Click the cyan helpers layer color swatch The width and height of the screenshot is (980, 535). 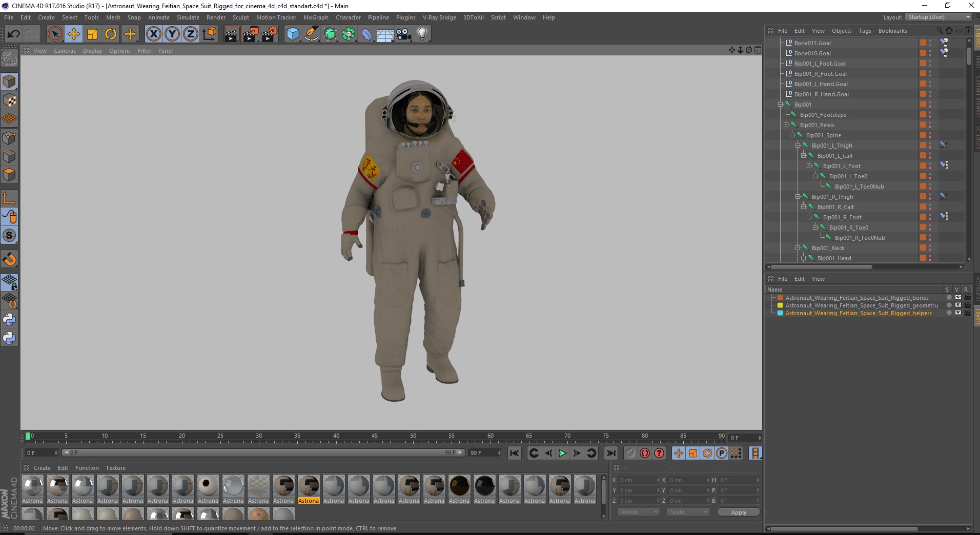780,313
